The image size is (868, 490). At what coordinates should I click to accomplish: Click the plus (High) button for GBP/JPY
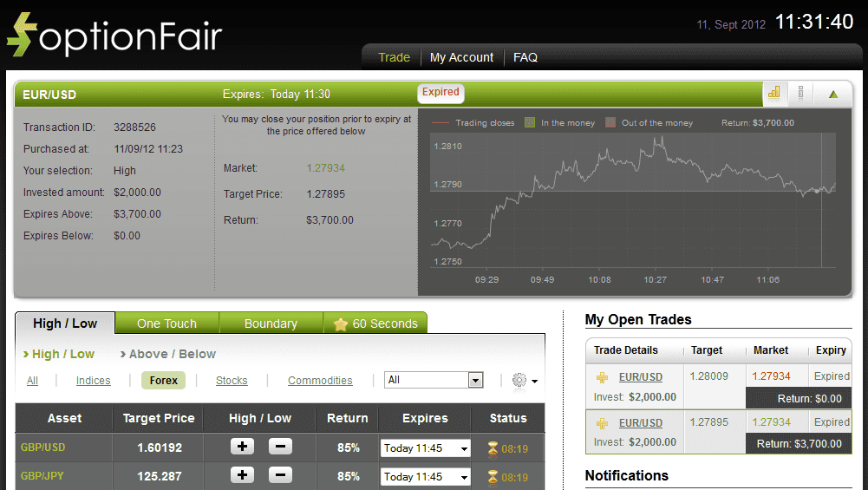pos(243,475)
